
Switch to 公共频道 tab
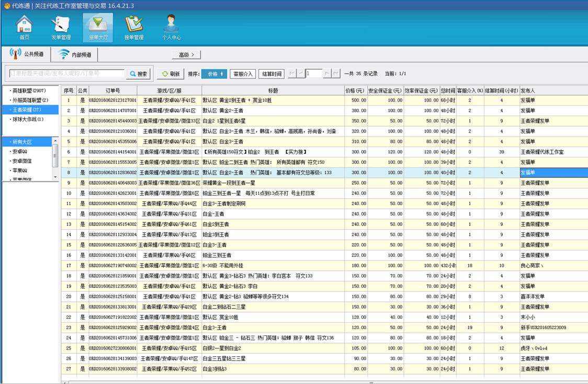[x=28, y=54]
